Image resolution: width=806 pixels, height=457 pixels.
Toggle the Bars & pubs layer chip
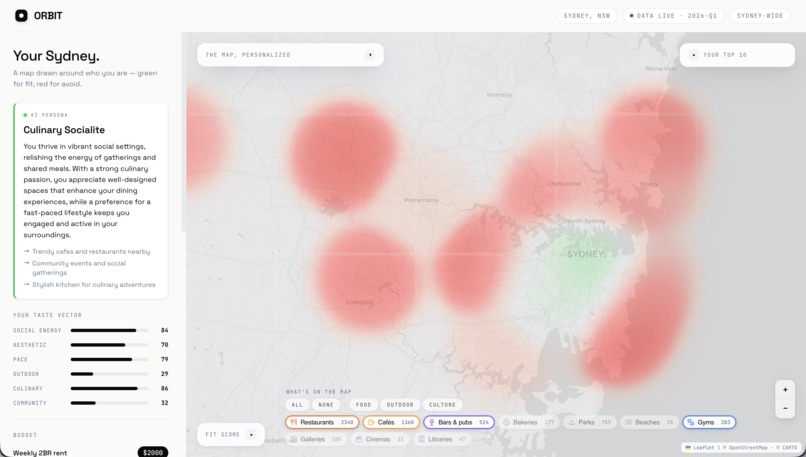click(x=459, y=422)
